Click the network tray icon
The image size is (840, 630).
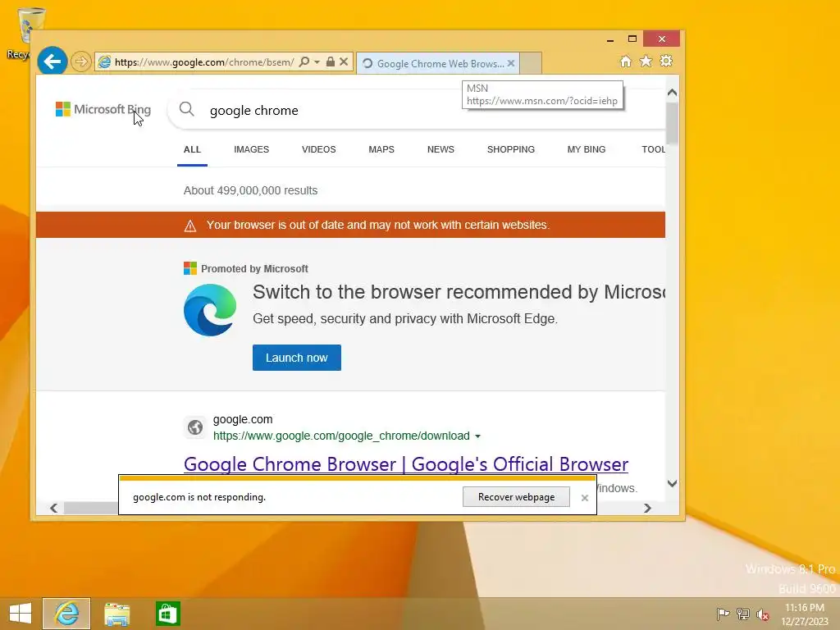pos(743,614)
